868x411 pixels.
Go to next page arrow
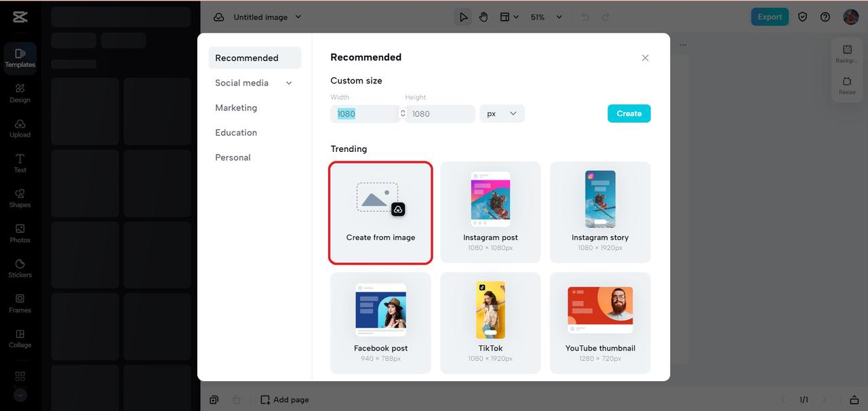click(x=825, y=399)
